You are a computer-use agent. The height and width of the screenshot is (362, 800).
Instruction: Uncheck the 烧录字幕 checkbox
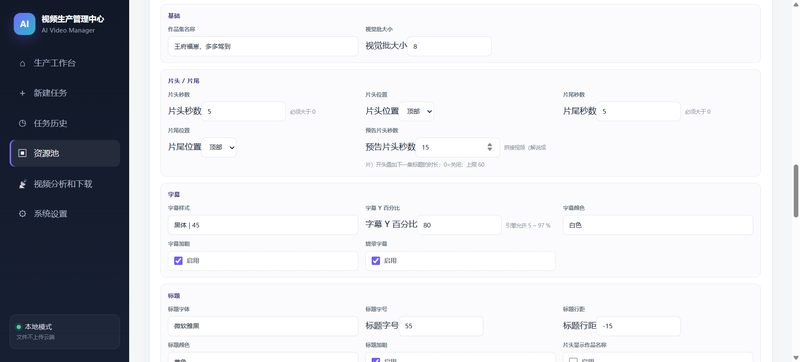click(376, 261)
